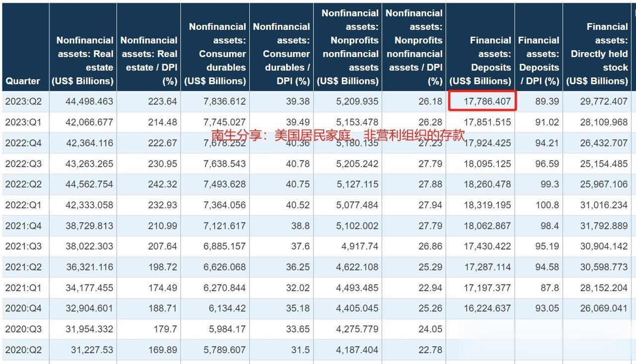
Task: Select real estate value 34,177.455
Action: coord(89,288)
